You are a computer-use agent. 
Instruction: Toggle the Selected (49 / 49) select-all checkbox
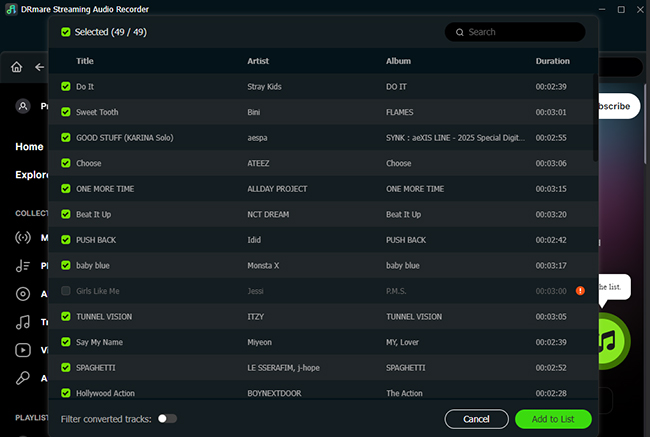pos(65,32)
